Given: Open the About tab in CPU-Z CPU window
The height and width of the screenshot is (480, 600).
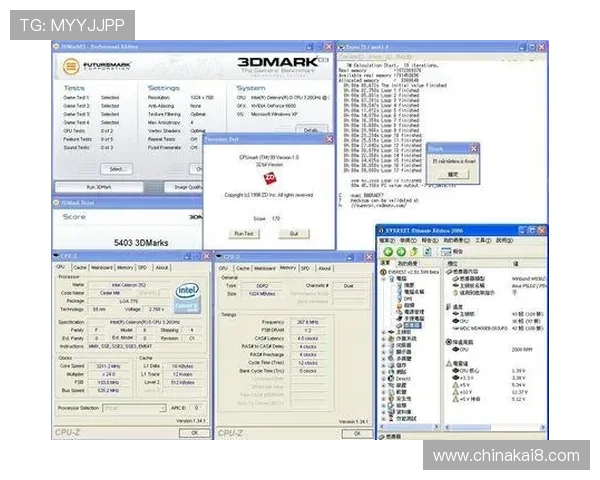Looking at the screenshot, I should click(162, 268).
